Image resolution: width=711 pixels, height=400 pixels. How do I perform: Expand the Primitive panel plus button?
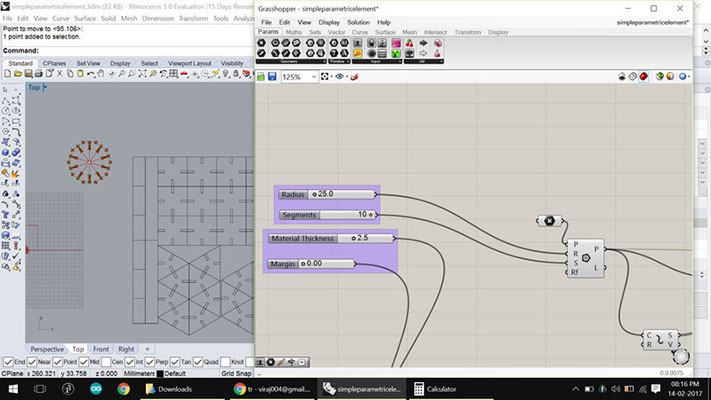(348, 61)
